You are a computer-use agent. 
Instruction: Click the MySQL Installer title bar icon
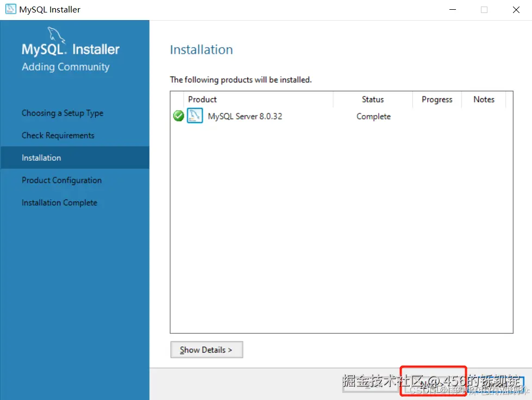[x=10, y=9]
